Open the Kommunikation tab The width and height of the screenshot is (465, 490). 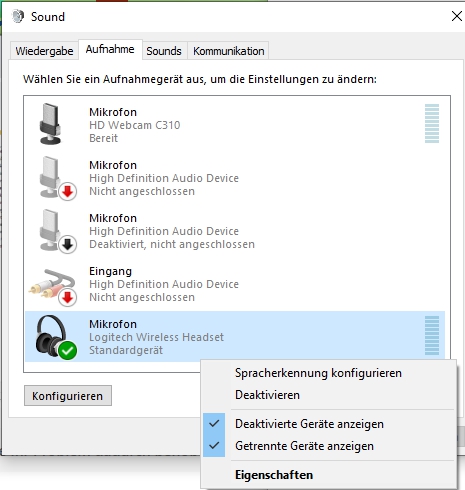tap(229, 51)
